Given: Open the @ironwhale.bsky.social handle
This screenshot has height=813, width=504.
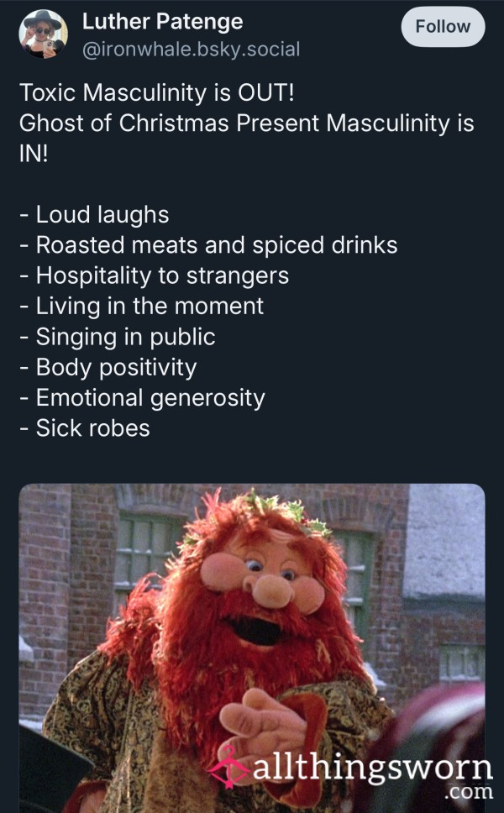Looking at the screenshot, I should (191, 50).
